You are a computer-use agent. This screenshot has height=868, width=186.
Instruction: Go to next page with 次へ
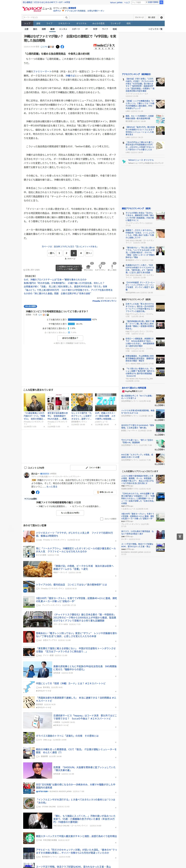[89, 253]
